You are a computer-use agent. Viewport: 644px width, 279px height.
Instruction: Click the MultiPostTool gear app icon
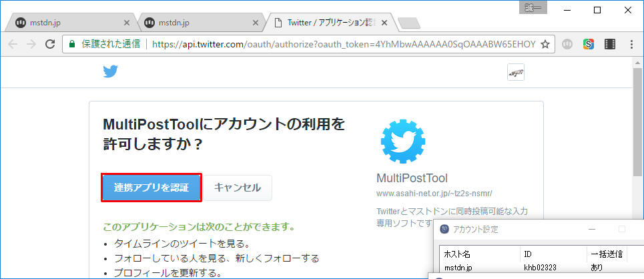point(403,142)
